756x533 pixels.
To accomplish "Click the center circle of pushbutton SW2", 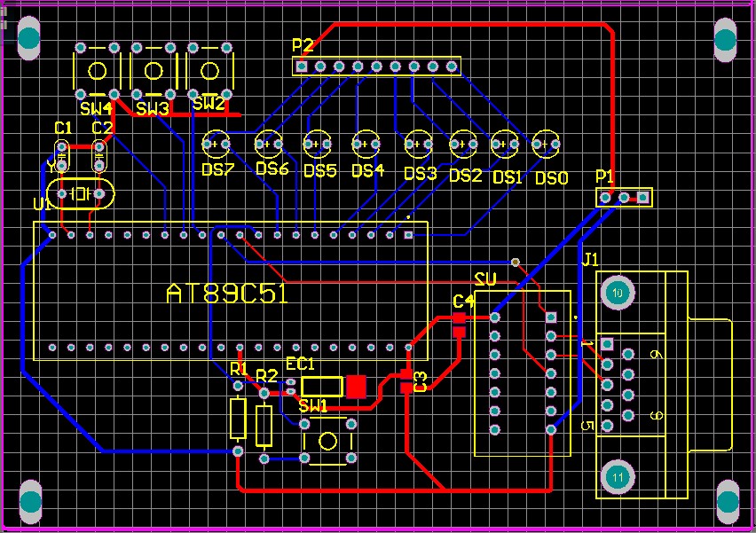I will (209, 71).
